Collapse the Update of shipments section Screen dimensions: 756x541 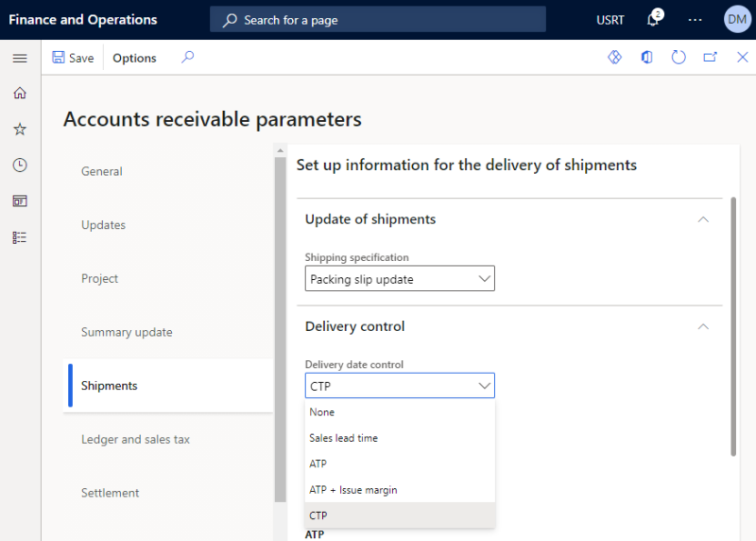(x=703, y=219)
